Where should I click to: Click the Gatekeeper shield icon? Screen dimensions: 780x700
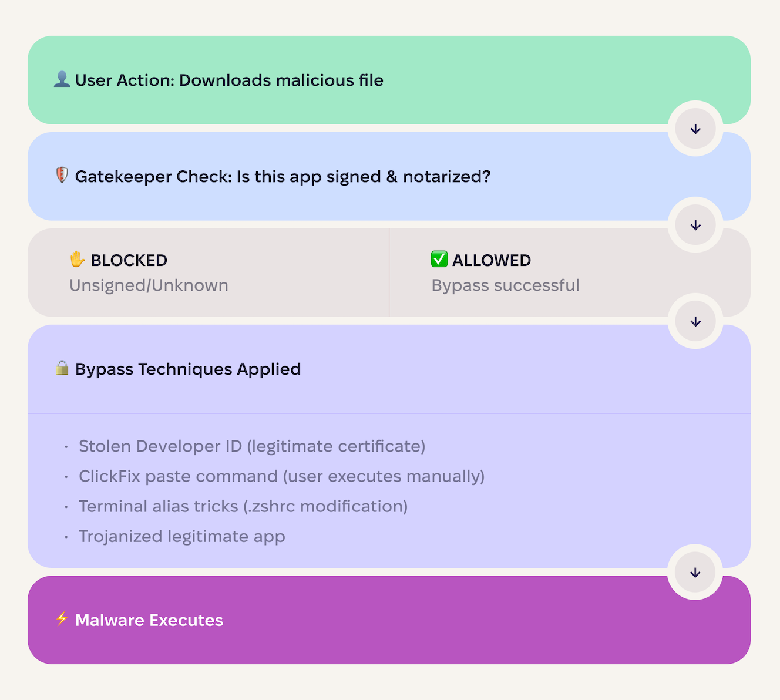coord(62,175)
